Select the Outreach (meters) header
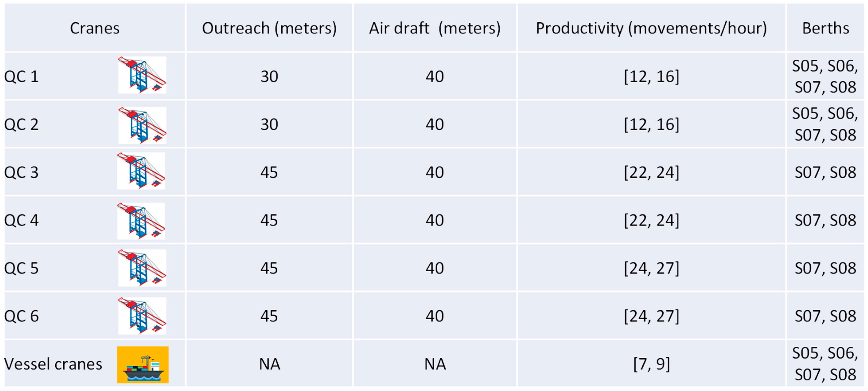868x391 pixels. [x=269, y=28]
